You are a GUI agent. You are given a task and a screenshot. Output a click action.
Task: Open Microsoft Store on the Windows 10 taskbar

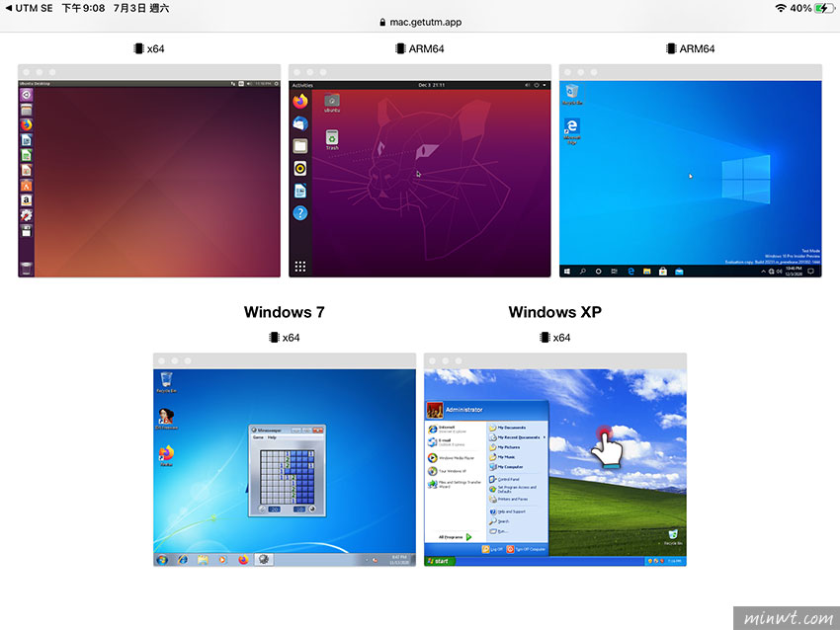tap(663, 272)
